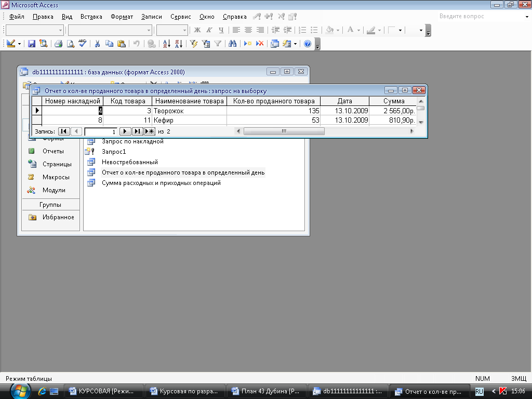Open the first formatting toolbar combo box
Image resolution: width=532 pixels, height=399 pixels.
click(x=35, y=30)
